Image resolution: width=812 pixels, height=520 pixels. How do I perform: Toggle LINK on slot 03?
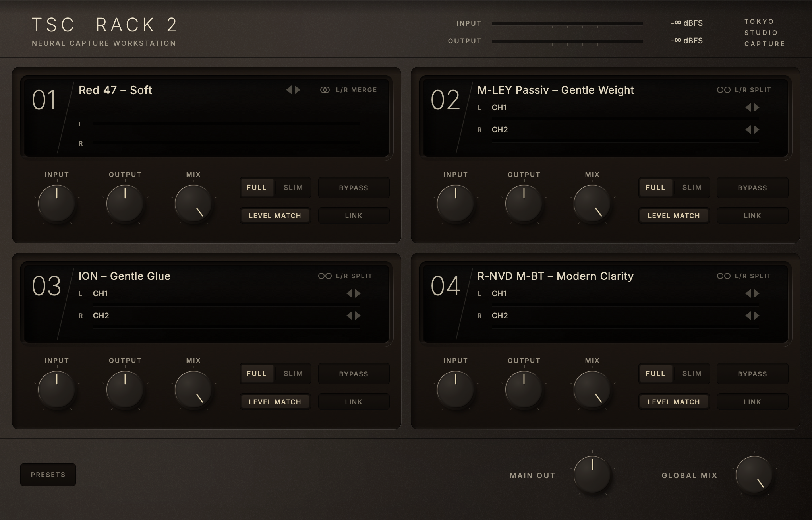tap(354, 402)
